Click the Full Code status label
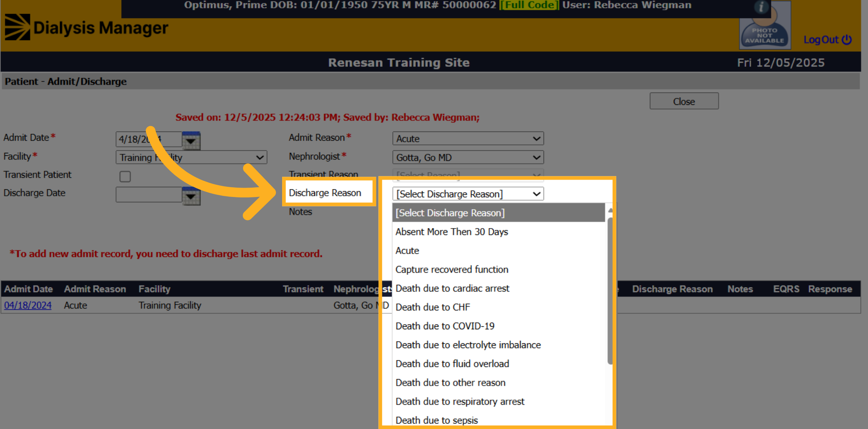The image size is (868, 429). coord(529,5)
